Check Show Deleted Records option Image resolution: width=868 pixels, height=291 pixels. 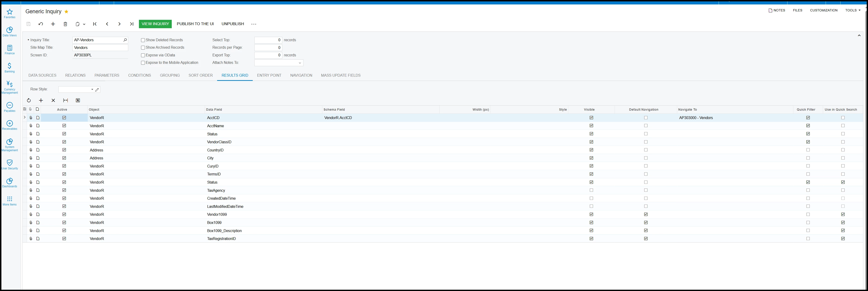point(143,40)
